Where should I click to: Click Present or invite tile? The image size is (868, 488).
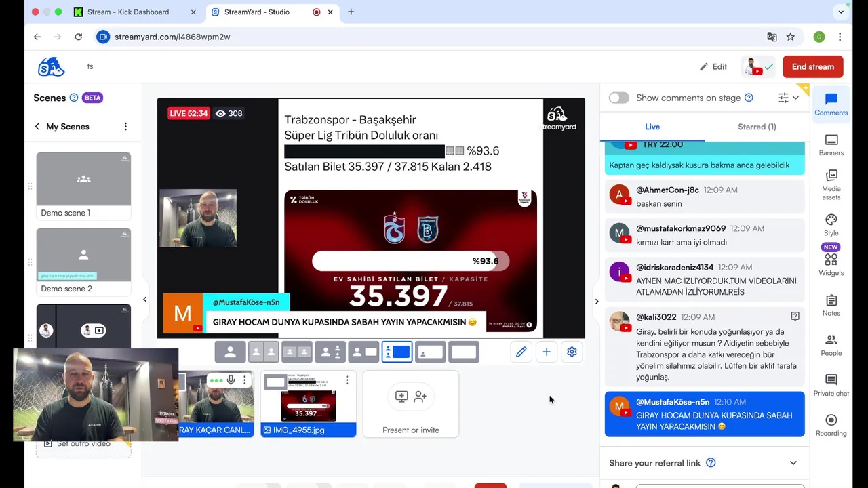coord(410,404)
